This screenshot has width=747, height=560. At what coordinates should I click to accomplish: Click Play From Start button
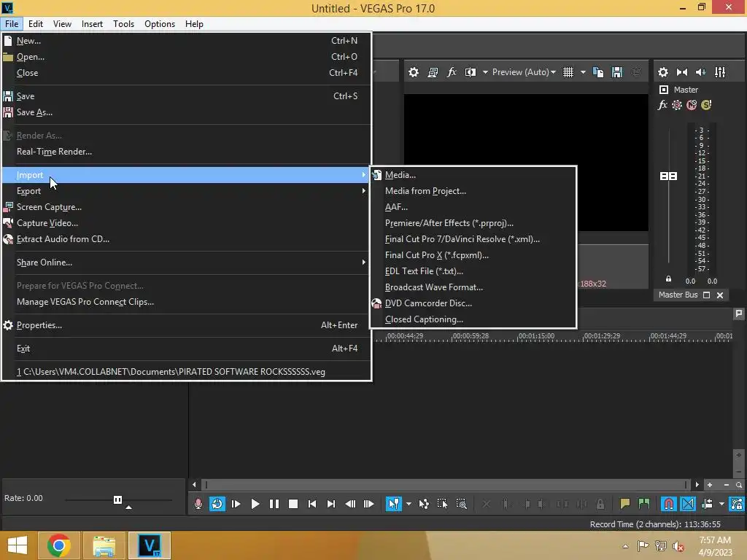coord(236,504)
